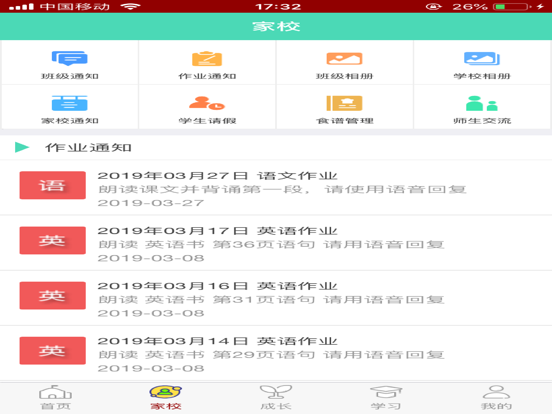Open 2019年03月14日 英语作业 entry title
552x414 pixels.
click(x=217, y=341)
